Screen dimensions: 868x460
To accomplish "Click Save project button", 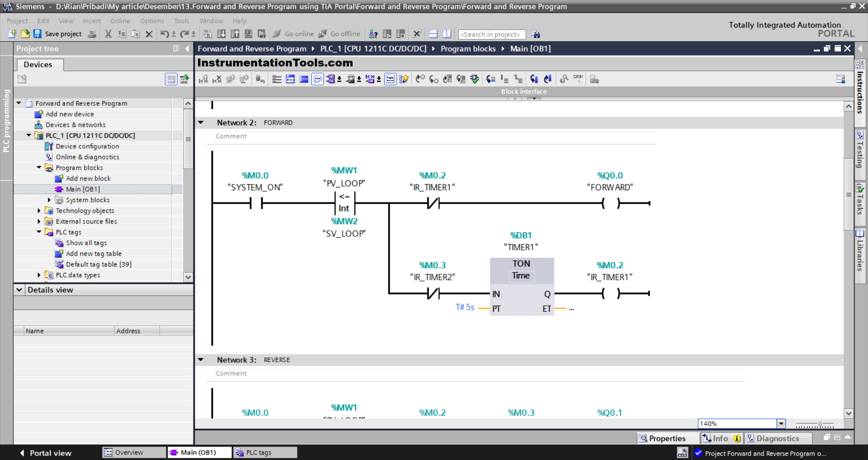I will [57, 34].
